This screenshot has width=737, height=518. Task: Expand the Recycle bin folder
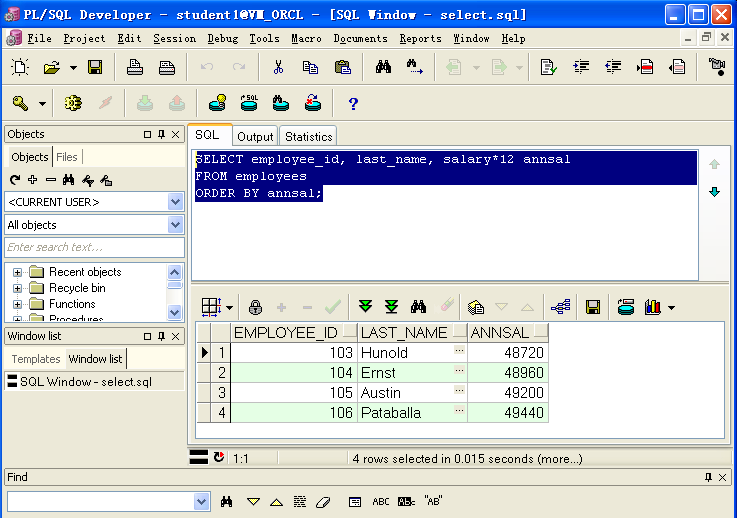pyautogui.click(x=17, y=288)
